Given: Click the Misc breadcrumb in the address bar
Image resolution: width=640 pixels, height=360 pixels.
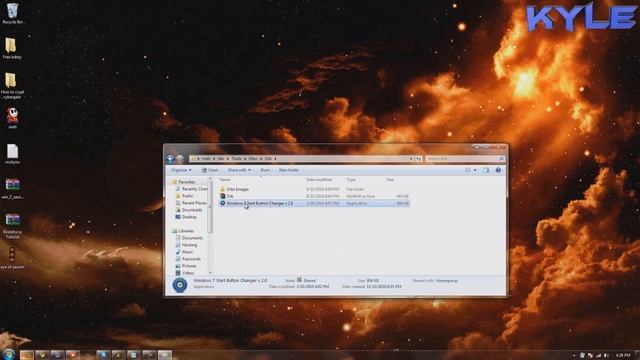Looking at the screenshot, I should 253,158.
